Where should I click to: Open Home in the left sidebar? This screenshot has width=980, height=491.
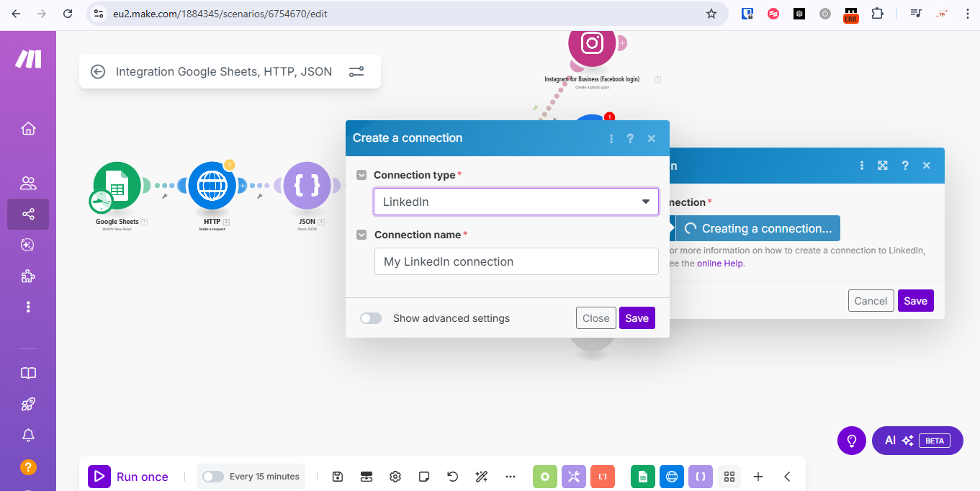pos(28,129)
